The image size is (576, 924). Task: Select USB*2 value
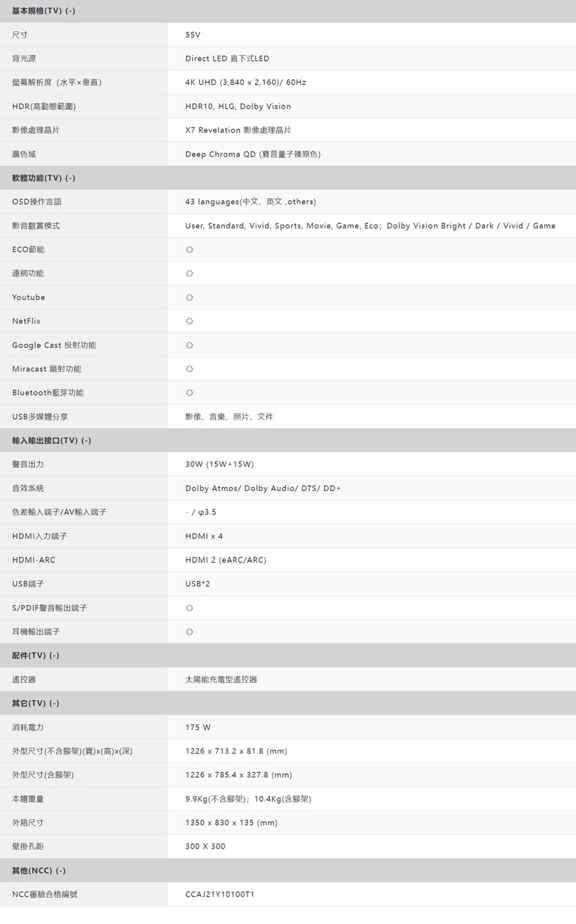[x=198, y=584]
